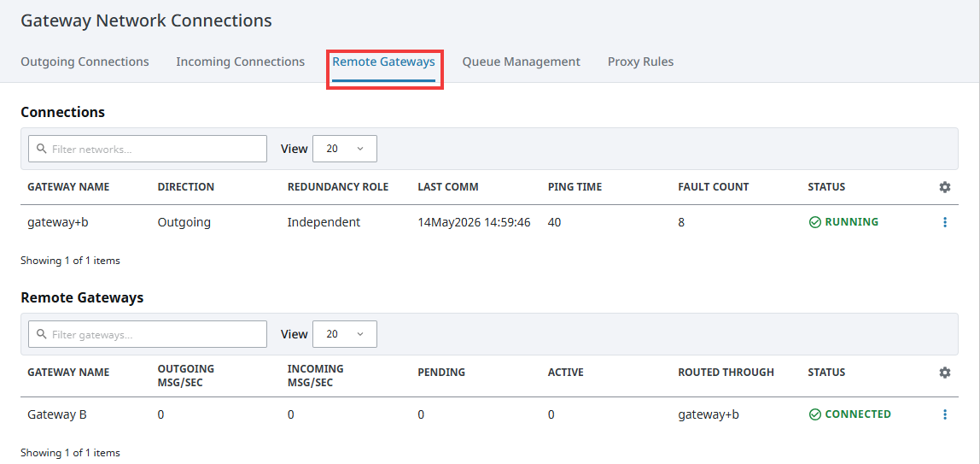
Task: Select the Remote Gateways tab
Action: coord(384,62)
